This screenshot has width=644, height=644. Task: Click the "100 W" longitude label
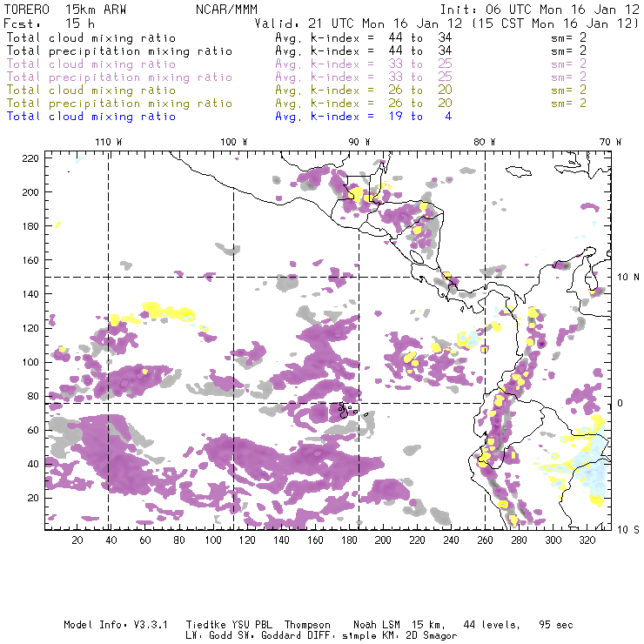click(x=234, y=142)
